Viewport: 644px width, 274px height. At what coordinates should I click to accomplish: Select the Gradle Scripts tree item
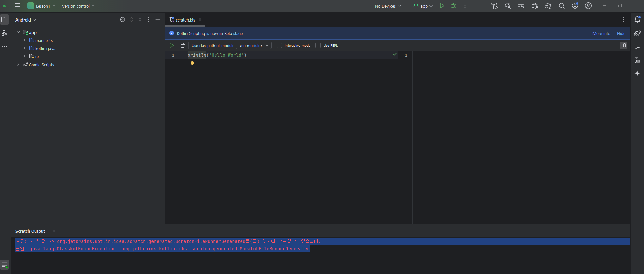click(41, 65)
